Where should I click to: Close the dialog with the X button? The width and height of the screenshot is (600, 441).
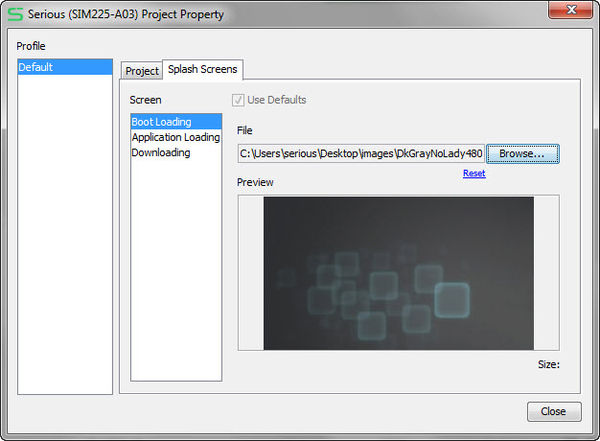click(571, 10)
